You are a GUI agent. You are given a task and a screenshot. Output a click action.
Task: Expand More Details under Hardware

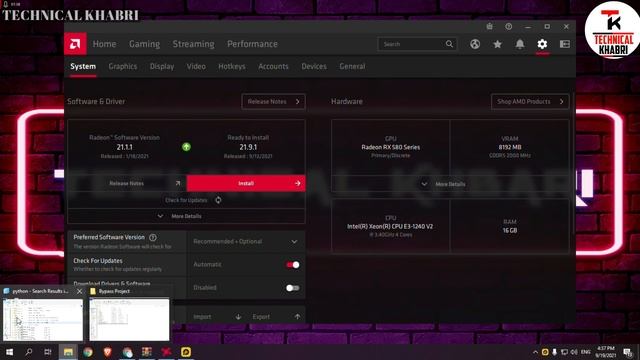click(450, 184)
